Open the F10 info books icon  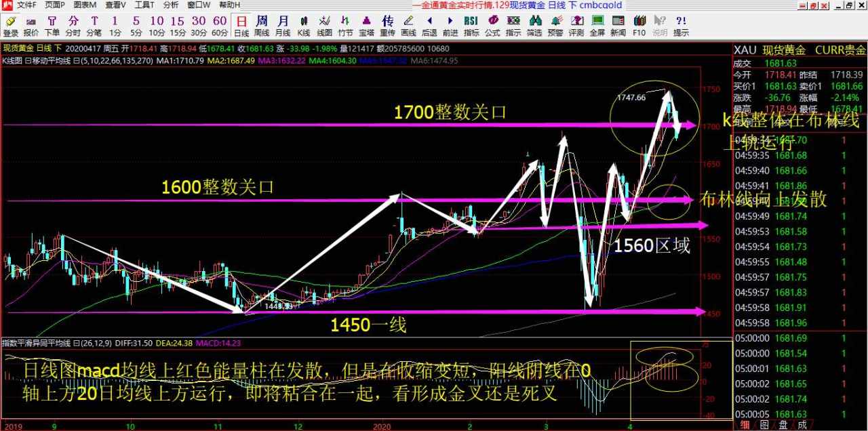[639, 26]
